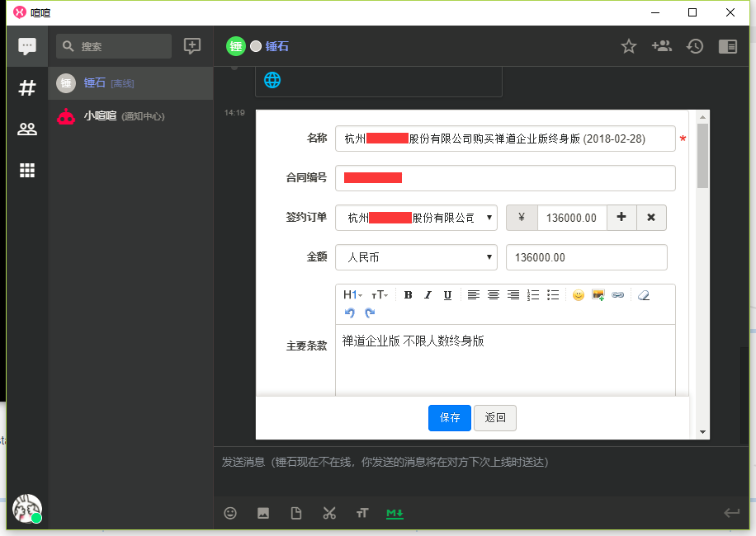Redo last edit in editor
The width and height of the screenshot is (756, 536).
(370, 313)
